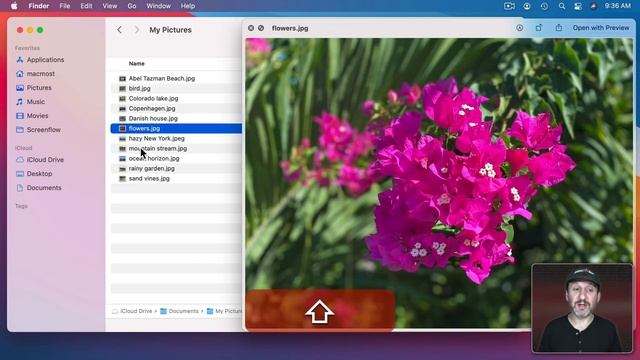Click Open with Preview button

pos(601,28)
